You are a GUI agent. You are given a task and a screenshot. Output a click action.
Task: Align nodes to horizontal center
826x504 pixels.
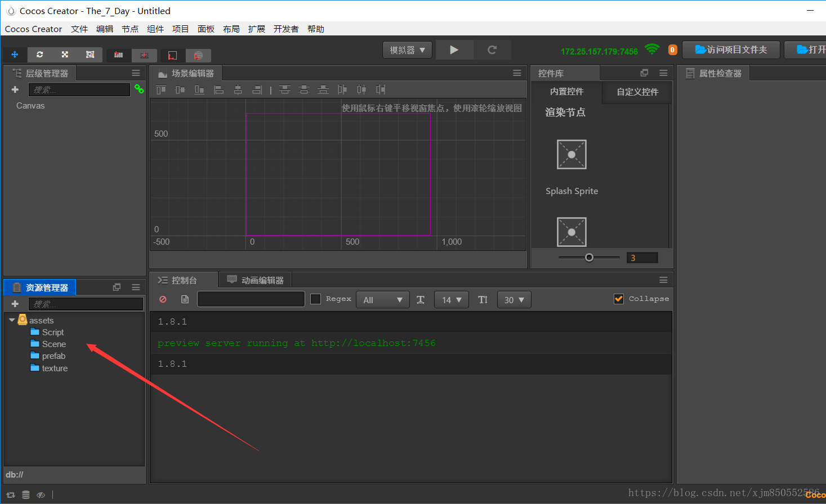click(x=238, y=89)
